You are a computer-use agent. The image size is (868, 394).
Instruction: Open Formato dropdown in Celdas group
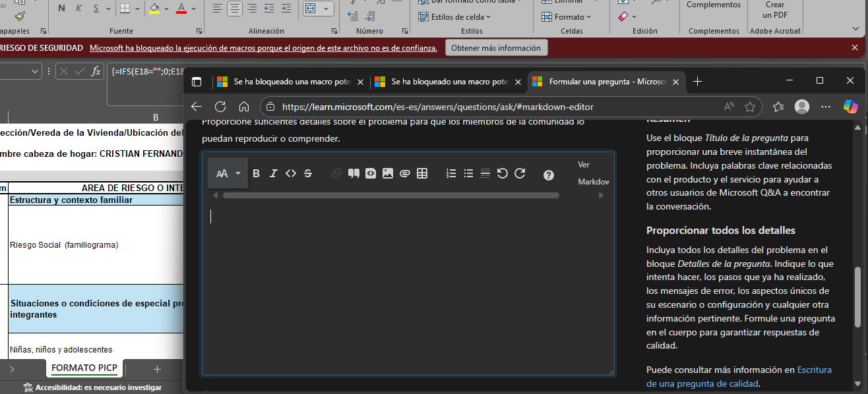pos(566,17)
